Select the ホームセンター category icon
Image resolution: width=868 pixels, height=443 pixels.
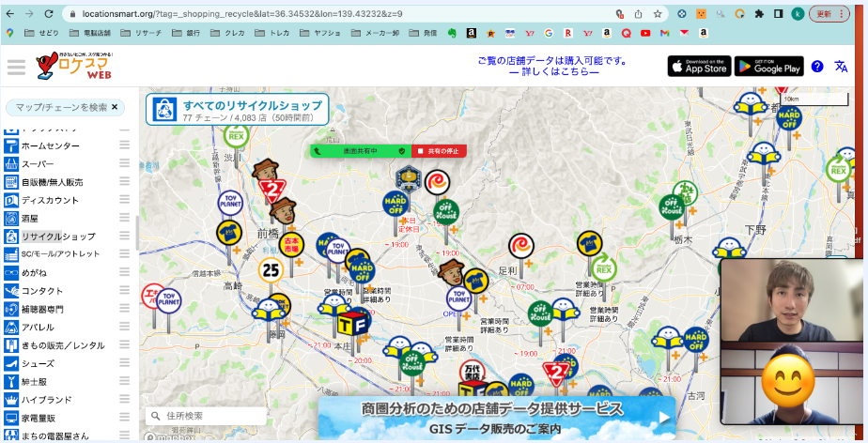click(11, 145)
